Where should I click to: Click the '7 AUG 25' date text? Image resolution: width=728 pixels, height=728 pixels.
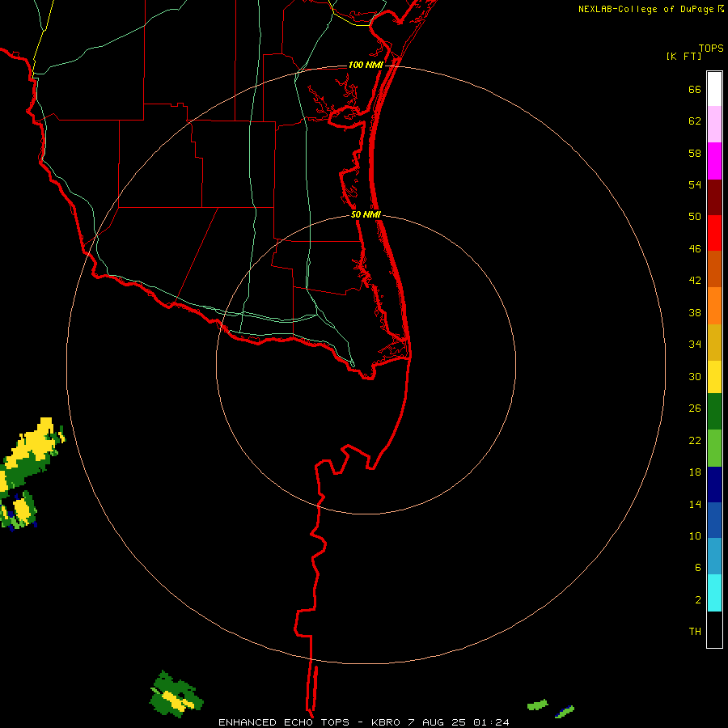[x=436, y=722]
